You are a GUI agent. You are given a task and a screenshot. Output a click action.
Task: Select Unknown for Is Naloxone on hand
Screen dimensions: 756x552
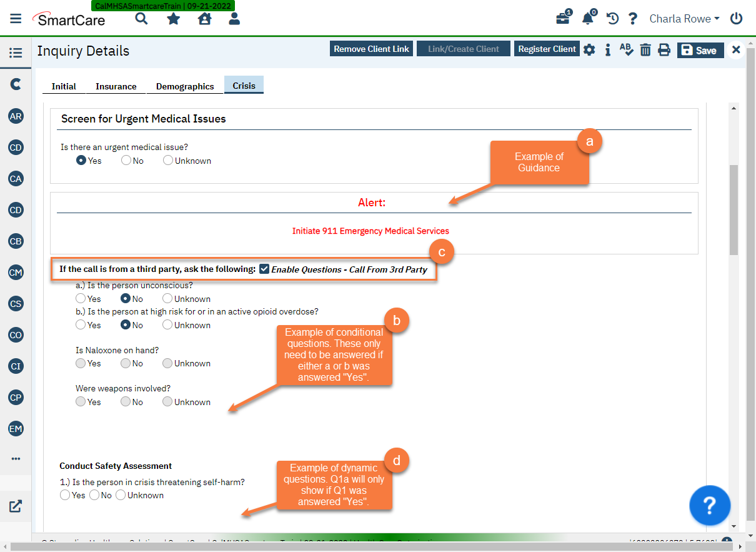click(x=167, y=363)
